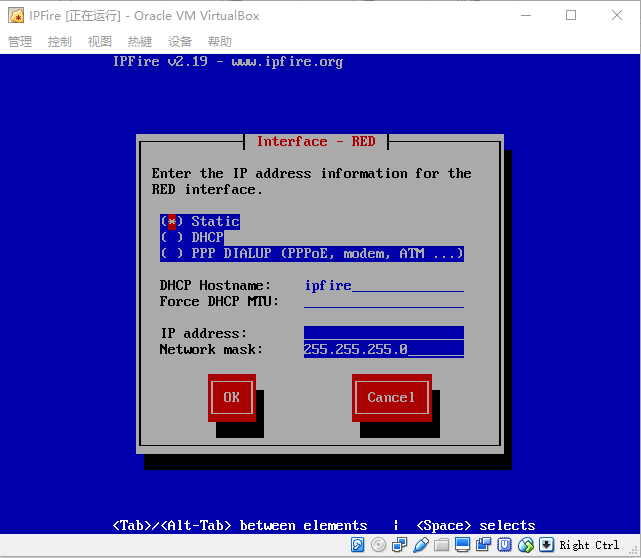
Task: Open the 视图 menu
Action: pyautogui.click(x=100, y=41)
